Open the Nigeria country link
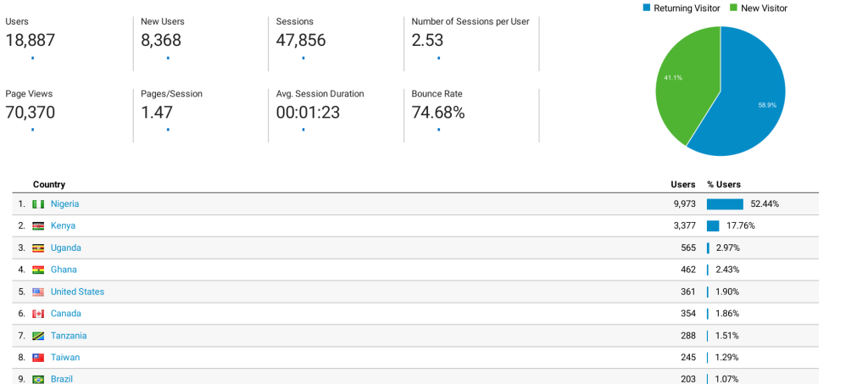This screenshot has width=868, height=384. point(64,203)
